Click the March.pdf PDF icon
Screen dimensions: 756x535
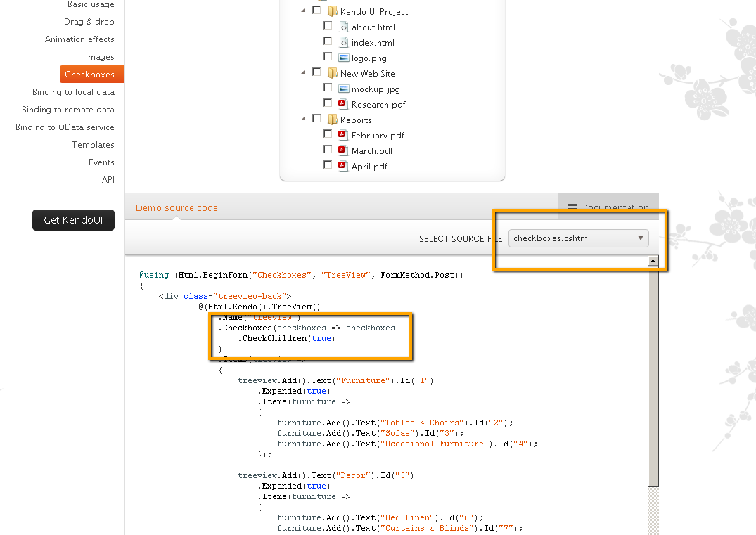click(342, 150)
